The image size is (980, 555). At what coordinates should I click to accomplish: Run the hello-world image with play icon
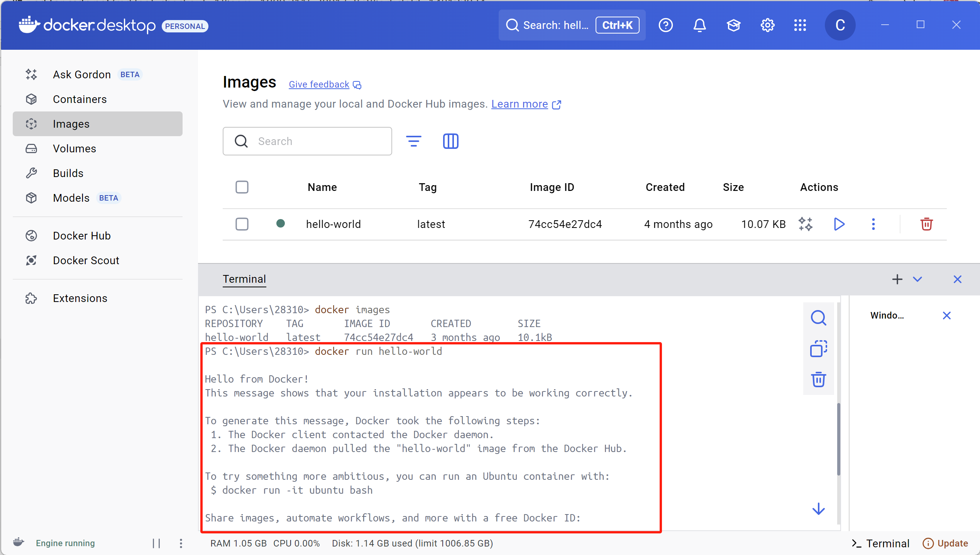click(x=839, y=224)
